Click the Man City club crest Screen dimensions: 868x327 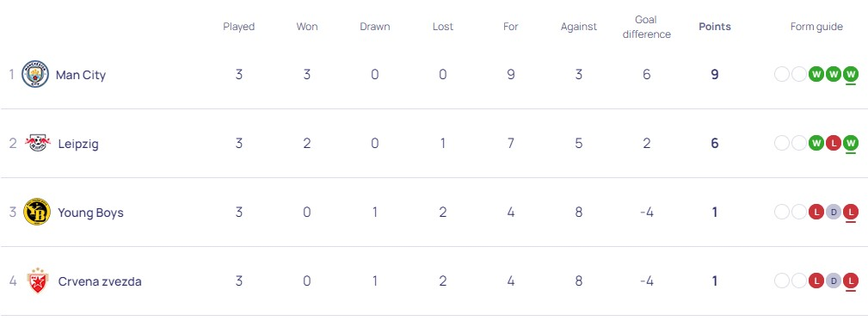(x=35, y=74)
